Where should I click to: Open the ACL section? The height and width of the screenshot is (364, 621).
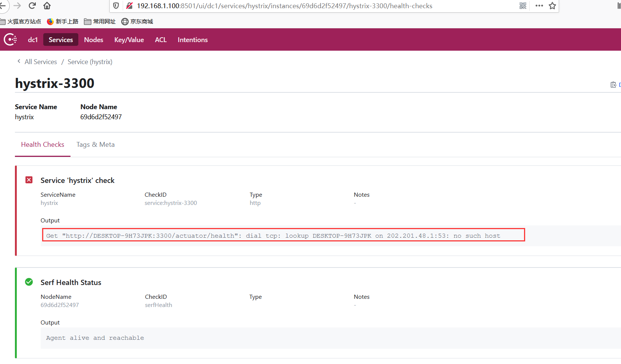coord(160,39)
